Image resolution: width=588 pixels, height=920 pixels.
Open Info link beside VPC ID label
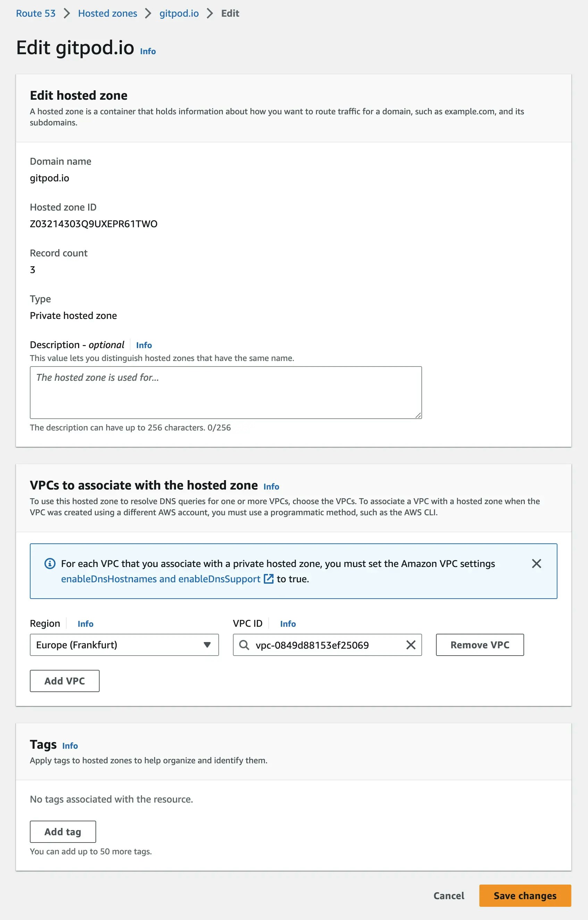click(x=288, y=624)
